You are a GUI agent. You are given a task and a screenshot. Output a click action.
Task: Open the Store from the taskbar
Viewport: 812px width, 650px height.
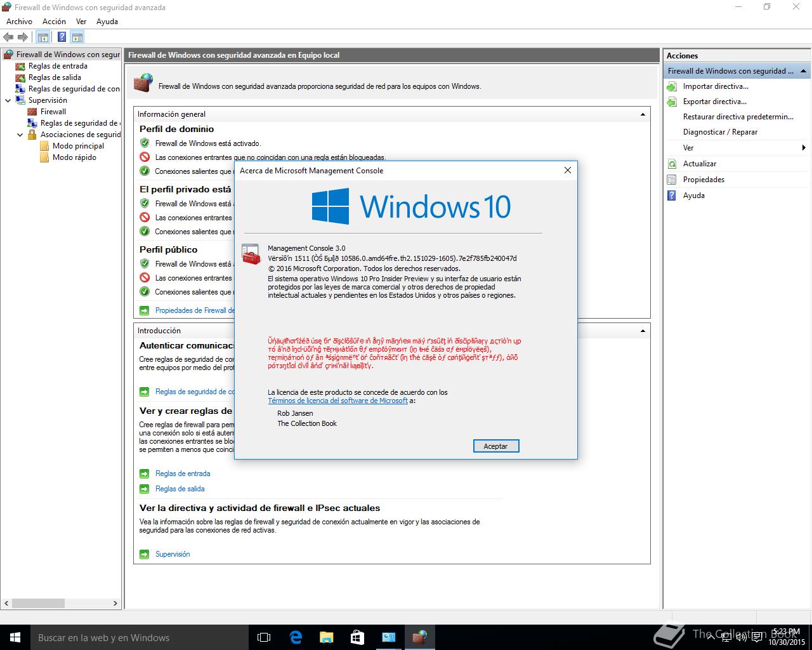(x=357, y=637)
